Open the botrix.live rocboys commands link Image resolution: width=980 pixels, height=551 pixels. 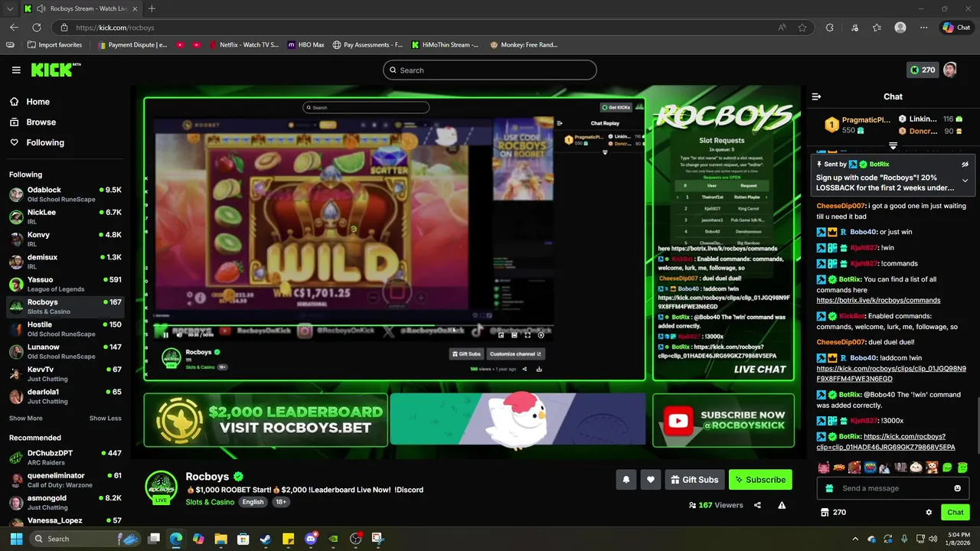(878, 300)
